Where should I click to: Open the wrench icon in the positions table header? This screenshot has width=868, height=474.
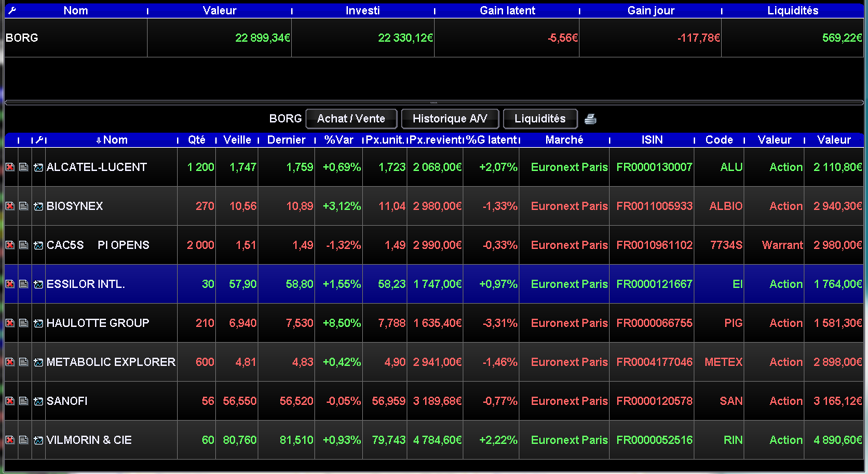[39, 140]
